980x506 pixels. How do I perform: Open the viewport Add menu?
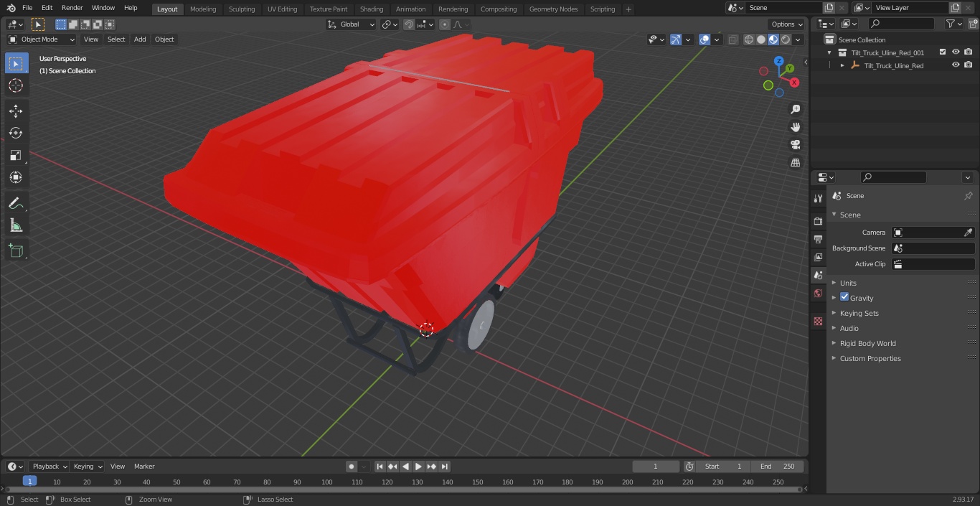[x=140, y=39]
